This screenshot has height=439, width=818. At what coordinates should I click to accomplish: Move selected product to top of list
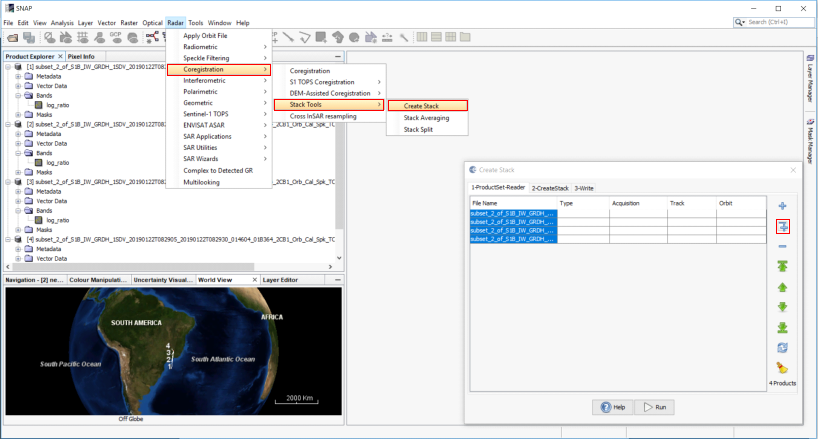pos(782,266)
